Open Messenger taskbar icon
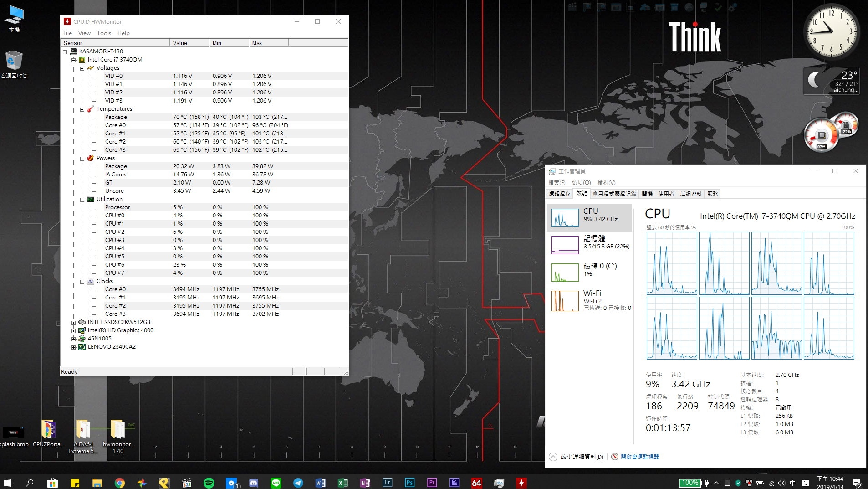 (x=232, y=483)
